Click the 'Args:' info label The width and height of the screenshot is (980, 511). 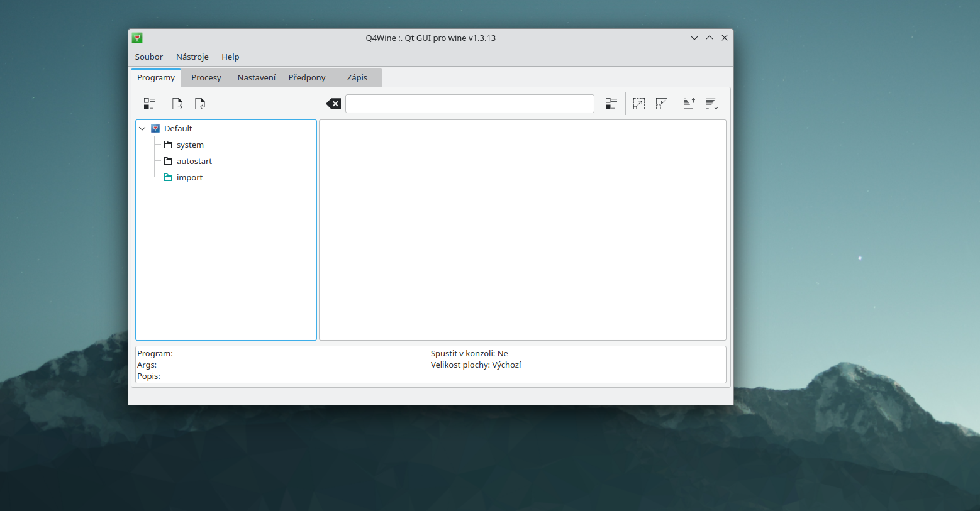tap(147, 365)
